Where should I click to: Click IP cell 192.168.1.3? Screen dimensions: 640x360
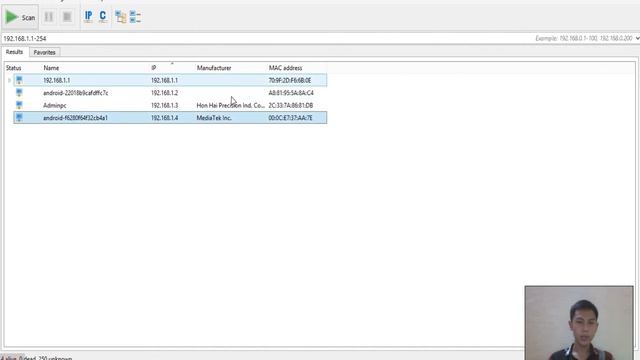pos(164,105)
